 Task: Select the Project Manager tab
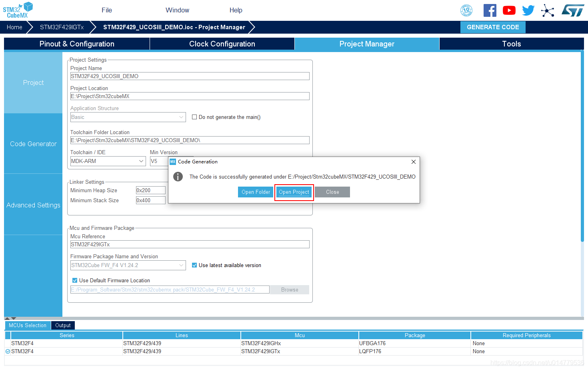367,44
